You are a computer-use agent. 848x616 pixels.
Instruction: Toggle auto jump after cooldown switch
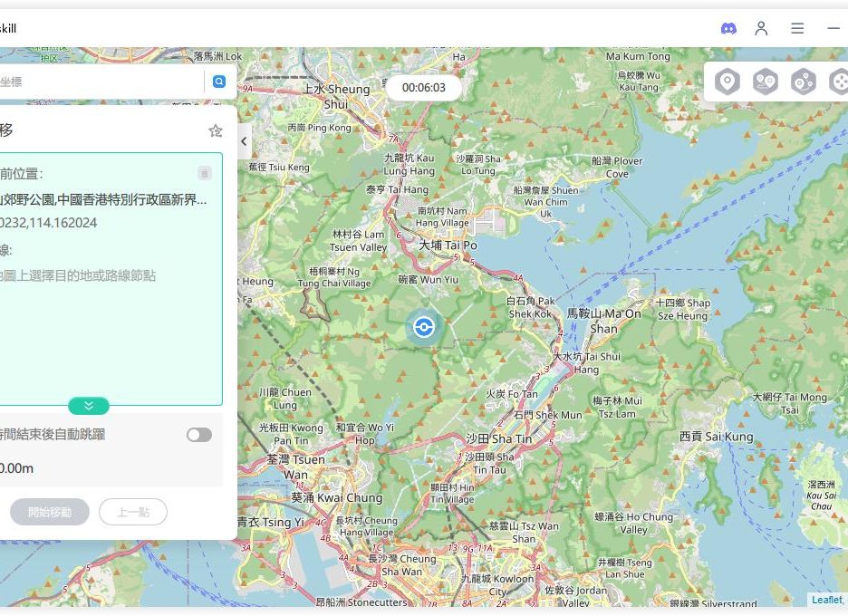(x=199, y=435)
